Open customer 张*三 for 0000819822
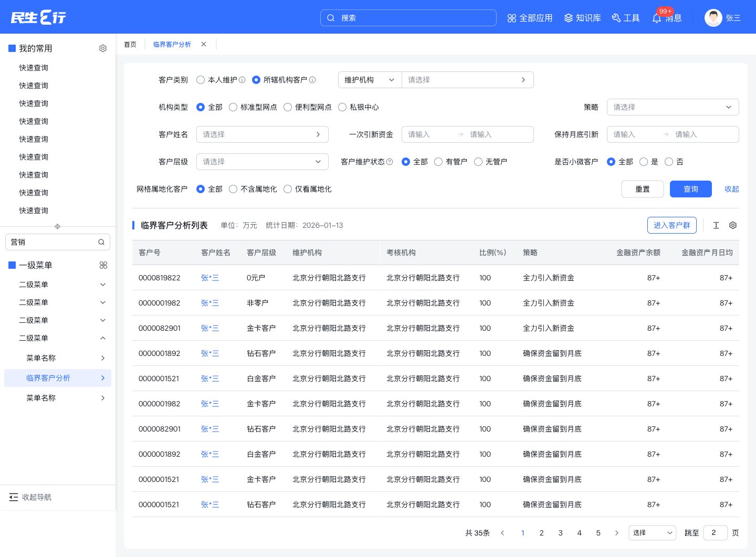 coord(210,278)
